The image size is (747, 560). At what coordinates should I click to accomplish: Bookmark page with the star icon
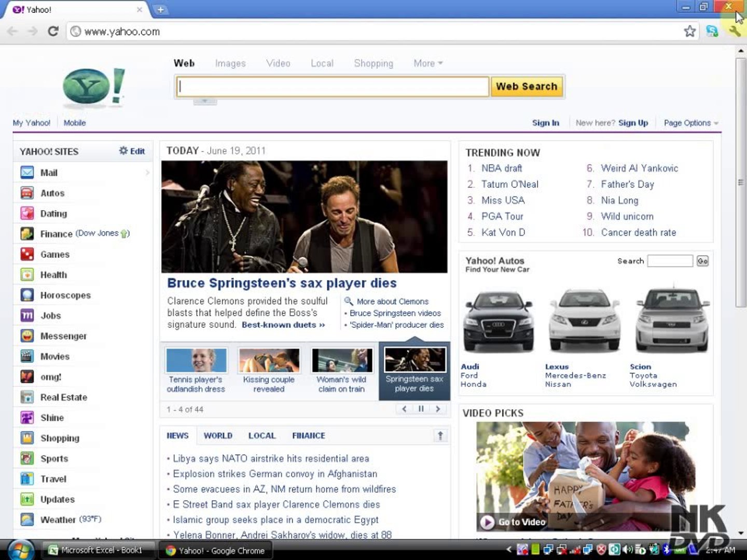pos(689,31)
